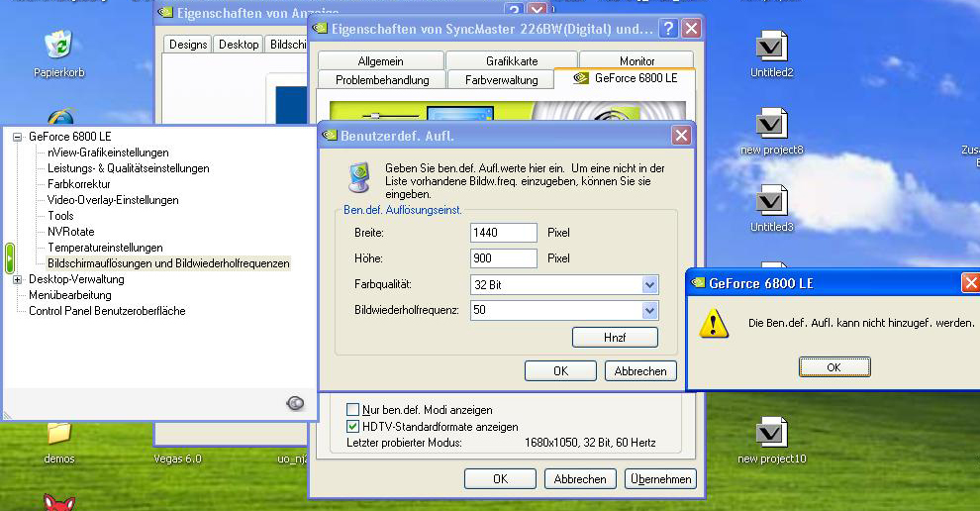Uncheck HDTV-Standardformate anzeigen checkbox
The width and height of the screenshot is (980, 511).
pyautogui.click(x=353, y=426)
